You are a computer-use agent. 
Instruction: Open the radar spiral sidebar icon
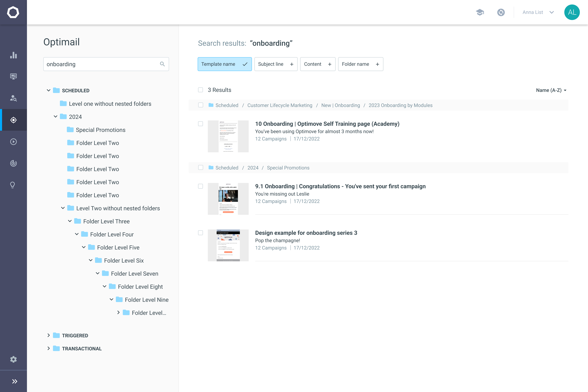[x=13, y=163]
